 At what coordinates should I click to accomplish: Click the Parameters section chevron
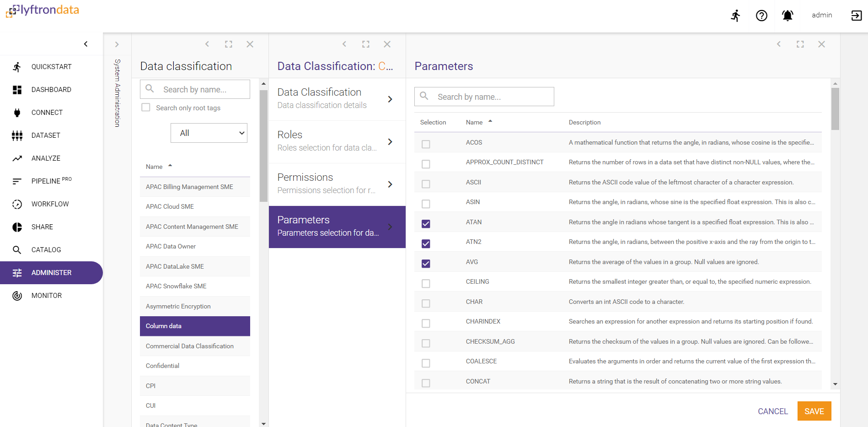pos(390,227)
